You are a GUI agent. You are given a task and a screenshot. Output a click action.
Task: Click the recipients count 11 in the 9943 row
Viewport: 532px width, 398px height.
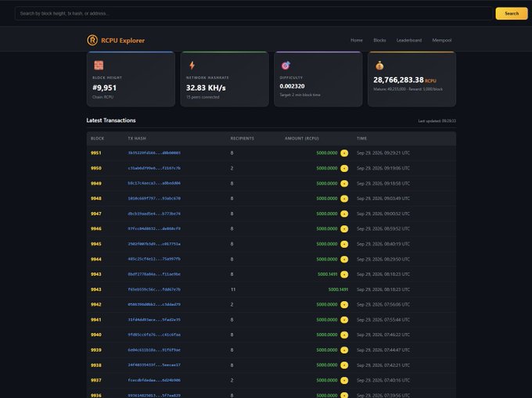point(233,289)
